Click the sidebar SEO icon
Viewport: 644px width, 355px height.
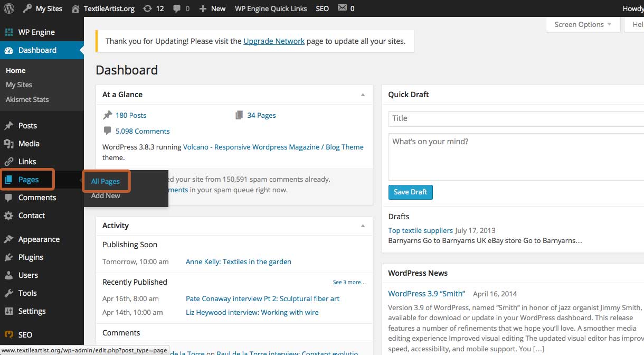click(8, 334)
